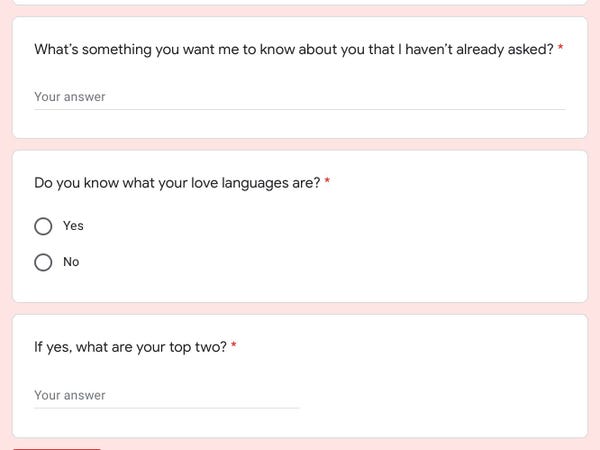Click the underline of the top-two answer field
Image resolution: width=600 pixels, height=450 pixels.
pos(166,408)
